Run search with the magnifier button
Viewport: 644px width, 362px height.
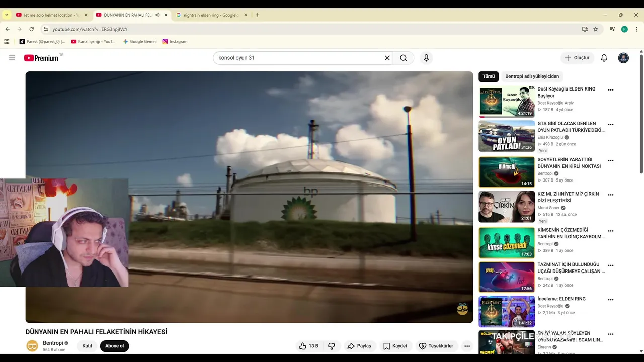[404, 58]
